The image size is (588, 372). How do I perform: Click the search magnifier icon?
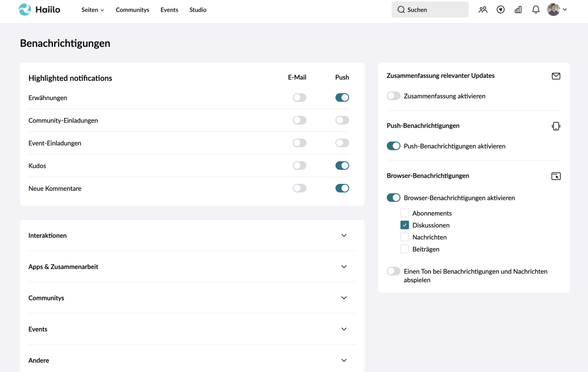pos(401,10)
